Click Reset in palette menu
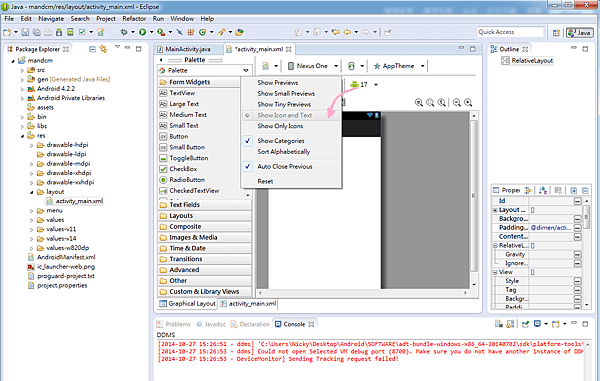 [x=291, y=181]
